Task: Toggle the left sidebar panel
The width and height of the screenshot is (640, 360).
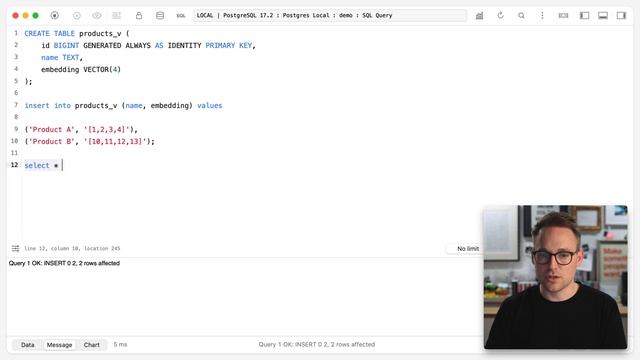Action: (584, 16)
